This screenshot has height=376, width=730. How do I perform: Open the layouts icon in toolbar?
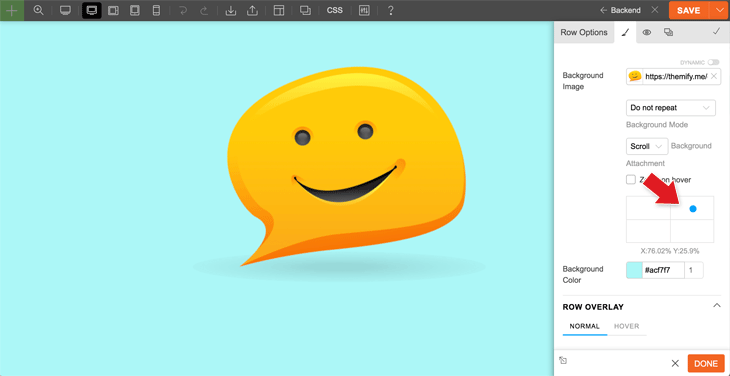[279, 10]
